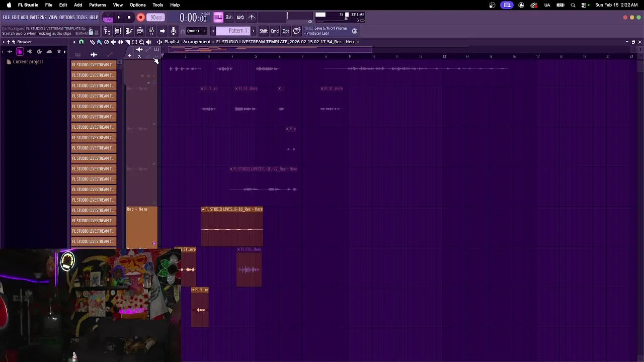Click the browser's curved back arrow icon

[x=14, y=42]
